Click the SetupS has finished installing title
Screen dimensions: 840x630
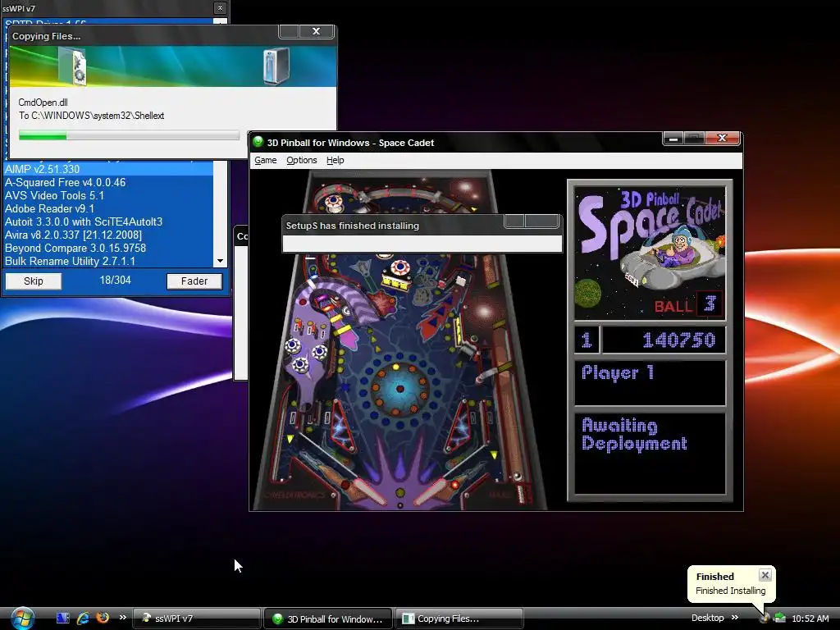(353, 226)
